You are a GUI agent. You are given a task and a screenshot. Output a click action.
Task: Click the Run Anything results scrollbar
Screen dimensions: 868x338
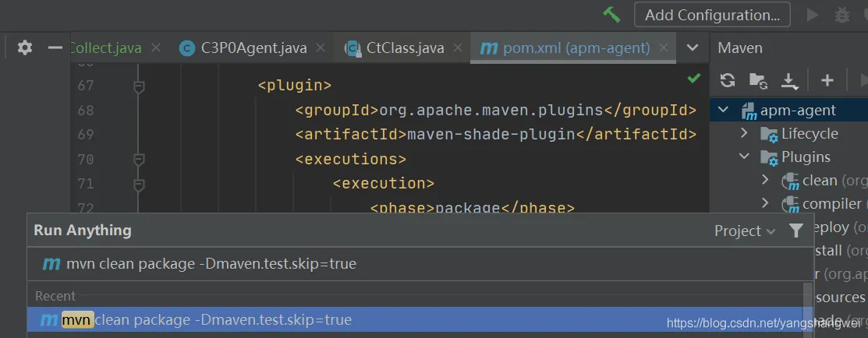807,310
